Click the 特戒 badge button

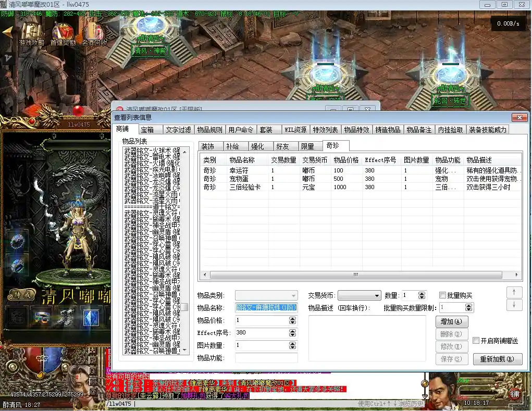coord(22,295)
